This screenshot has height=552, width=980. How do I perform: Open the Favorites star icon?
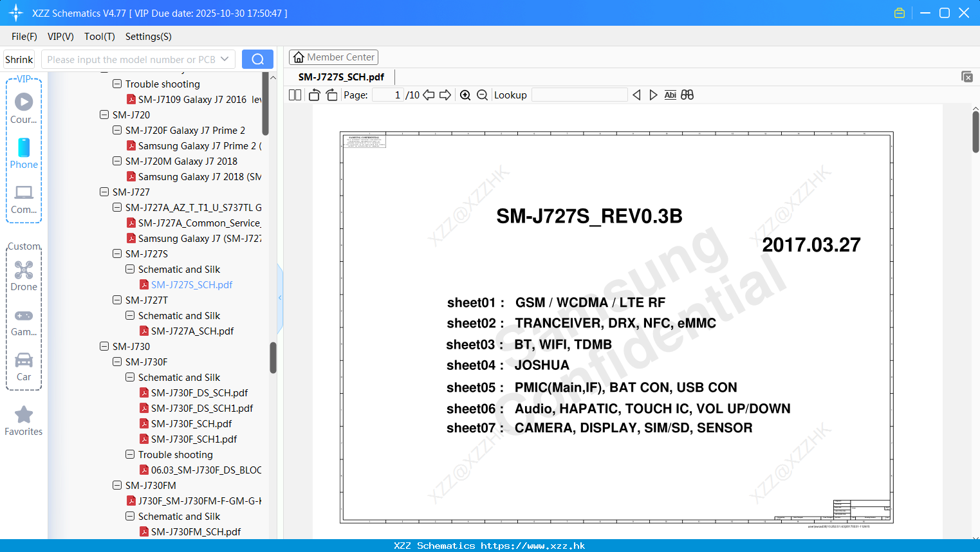click(x=24, y=421)
